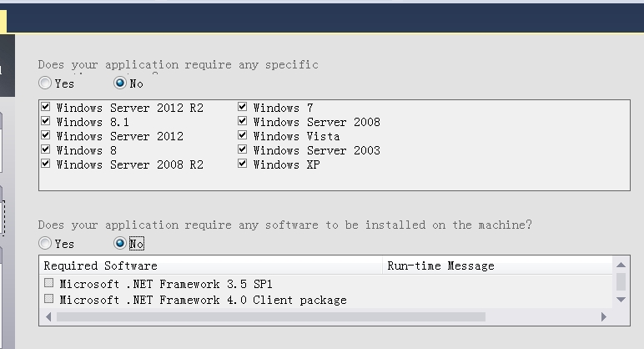The height and width of the screenshot is (349, 644).
Task: Click the software list scroll down arrow
Action: [621, 300]
